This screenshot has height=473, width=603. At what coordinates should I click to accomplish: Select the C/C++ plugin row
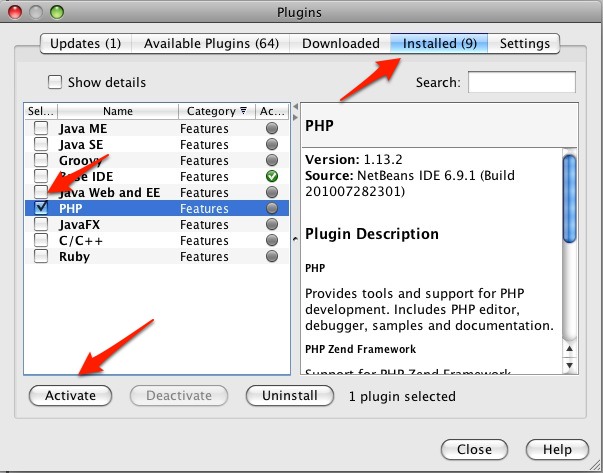(157, 240)
